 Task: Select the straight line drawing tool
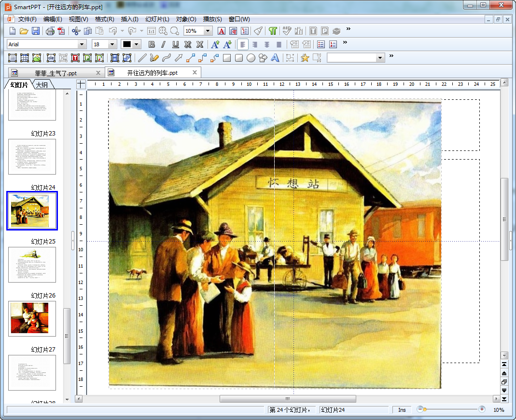click(x=142, y=58)
